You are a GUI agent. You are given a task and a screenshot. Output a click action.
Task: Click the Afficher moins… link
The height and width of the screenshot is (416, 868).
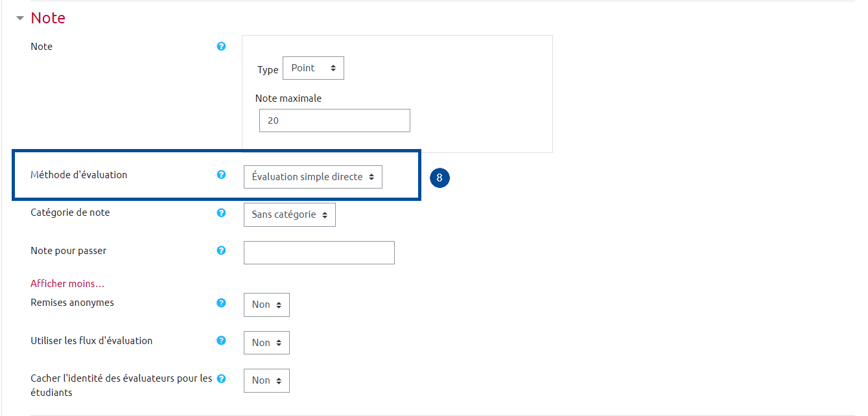tap(67, 284)
